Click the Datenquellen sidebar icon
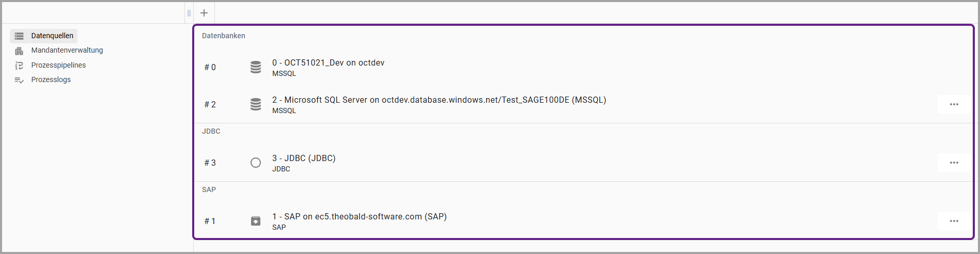Screen dimensions: 980x254 (x=19, y=36)
